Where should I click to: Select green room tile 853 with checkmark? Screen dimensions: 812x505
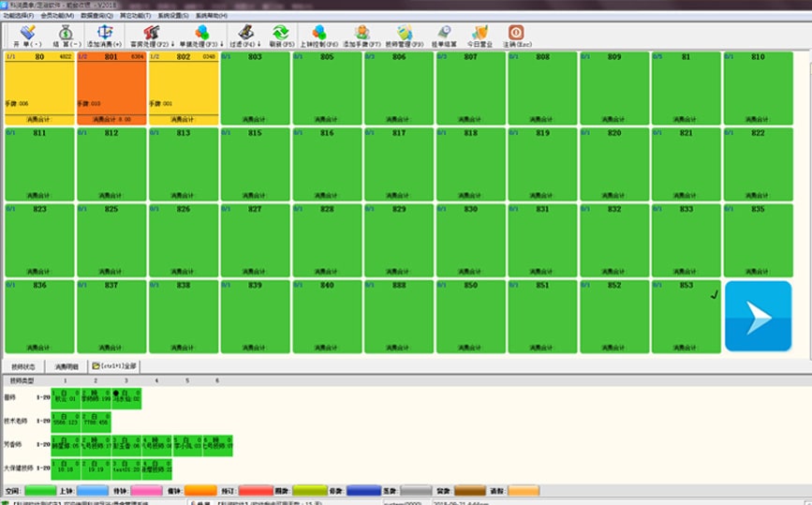pos(687,317)
